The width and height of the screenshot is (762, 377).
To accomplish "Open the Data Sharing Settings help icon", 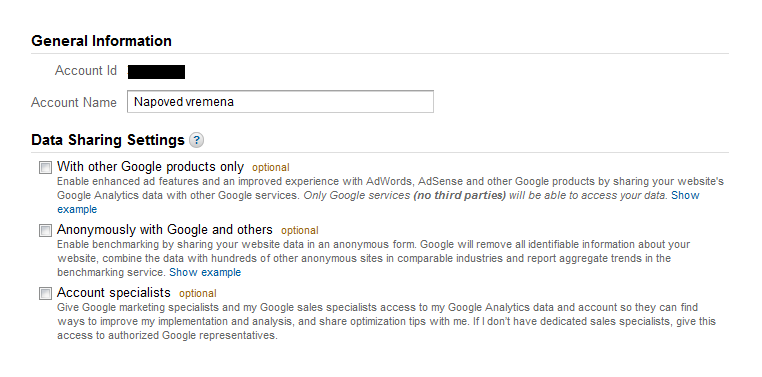I will coord(196,140).
